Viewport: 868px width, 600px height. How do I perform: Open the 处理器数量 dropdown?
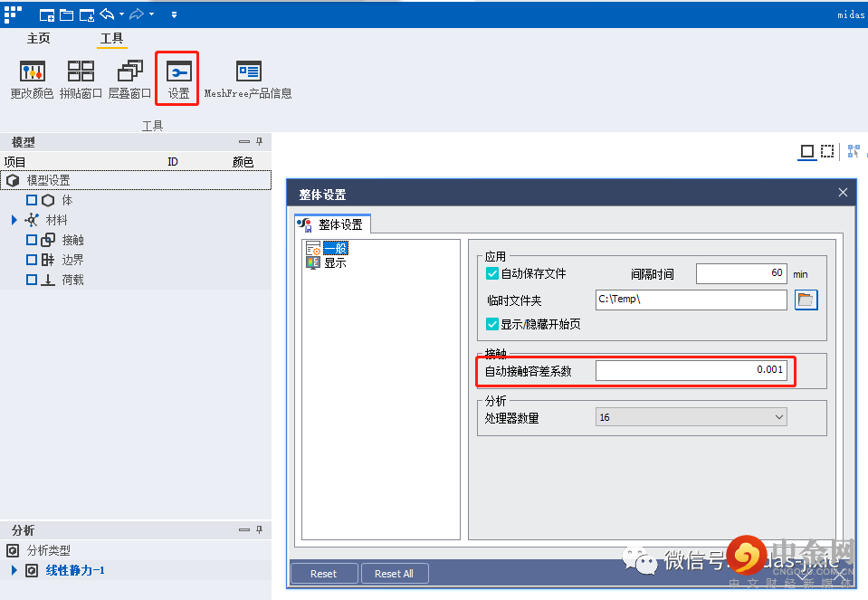(x=691, y=417)
